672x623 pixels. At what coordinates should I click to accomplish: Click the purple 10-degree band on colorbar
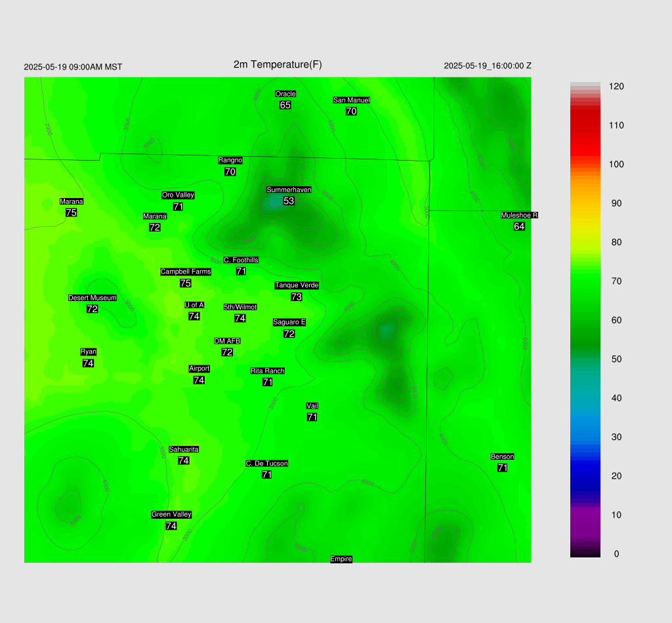click(585, 515)
